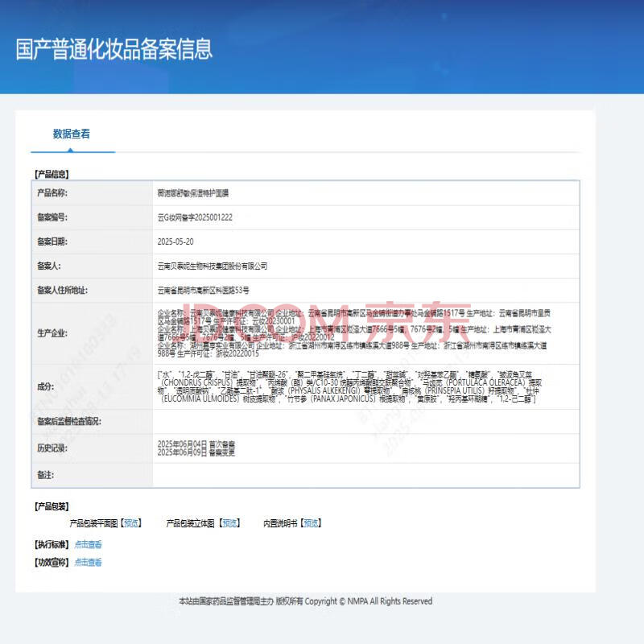Open 点击查看 link next to 执行标准

coord(89,544)
